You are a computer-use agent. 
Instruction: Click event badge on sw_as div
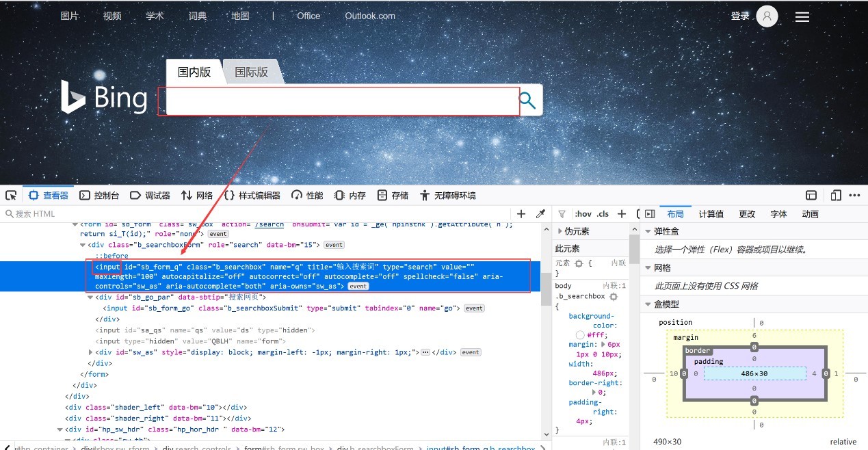point(471,352)
